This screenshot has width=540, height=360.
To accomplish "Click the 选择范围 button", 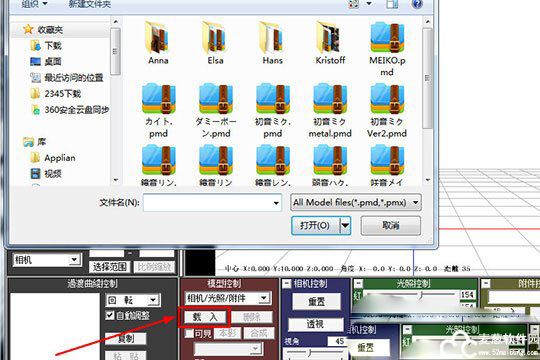I will [x=110, y=266].
